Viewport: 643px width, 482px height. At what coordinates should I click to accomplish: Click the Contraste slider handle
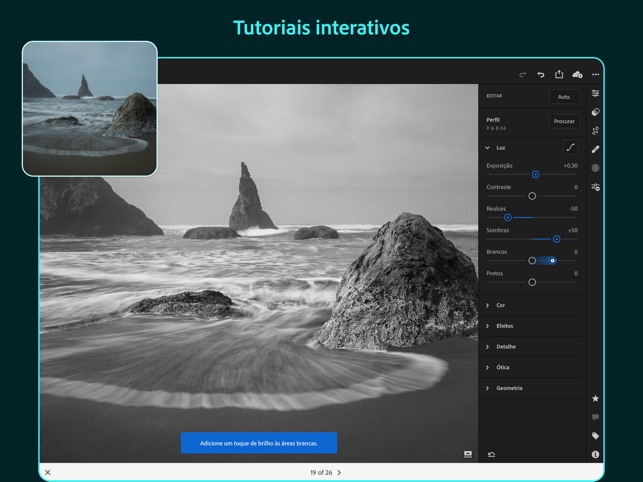tap(532, 196)
